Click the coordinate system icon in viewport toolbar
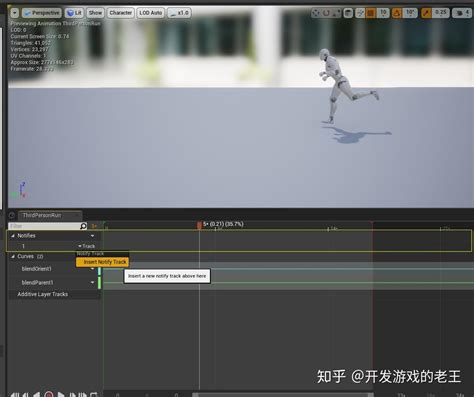This screenshot has width=474, height=397. coord(348,13)
